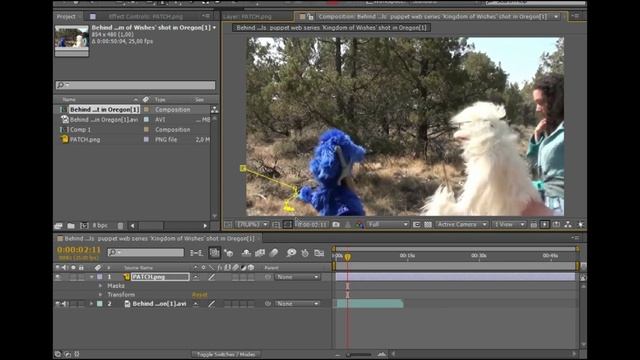The height and width of the screenshot is (360, 640).
Task: Sort project items by Type column
Action: pos(160,100)
